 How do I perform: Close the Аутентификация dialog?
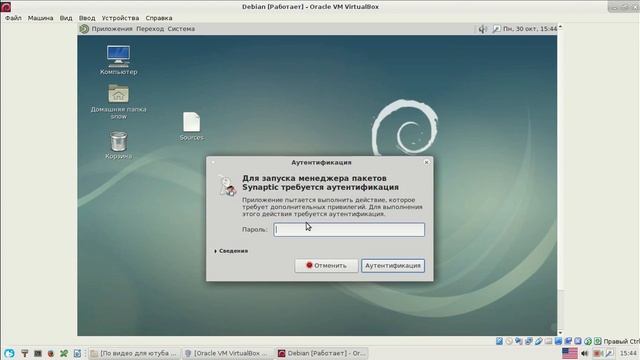427,162
